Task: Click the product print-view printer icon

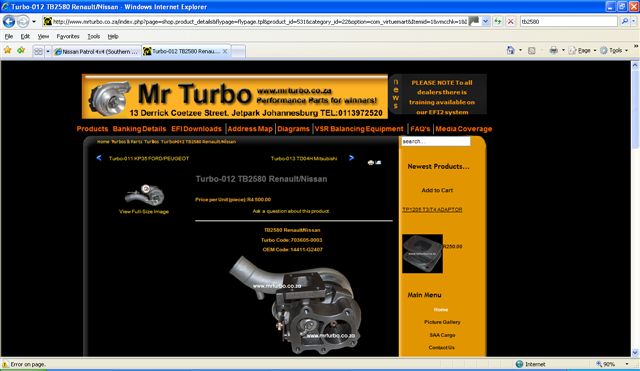Action: pos(371,162)
